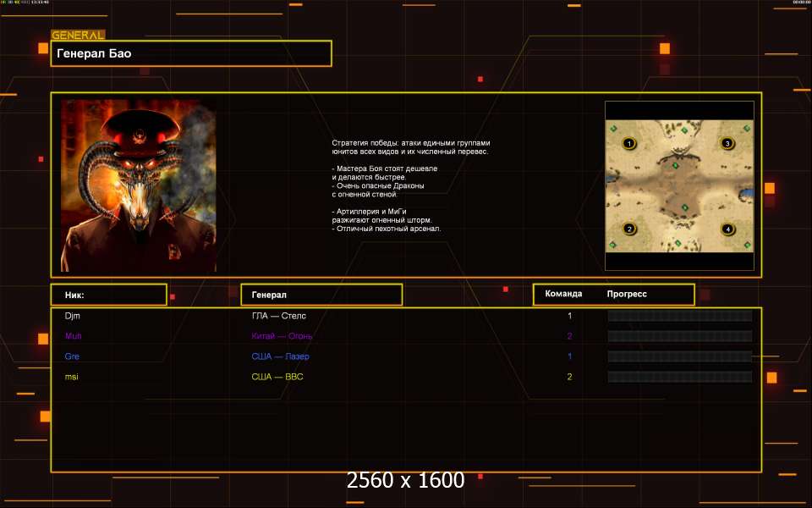Click start position 1 on the map
The height and width of the screenshot is (508, 812).
point(629,143)
